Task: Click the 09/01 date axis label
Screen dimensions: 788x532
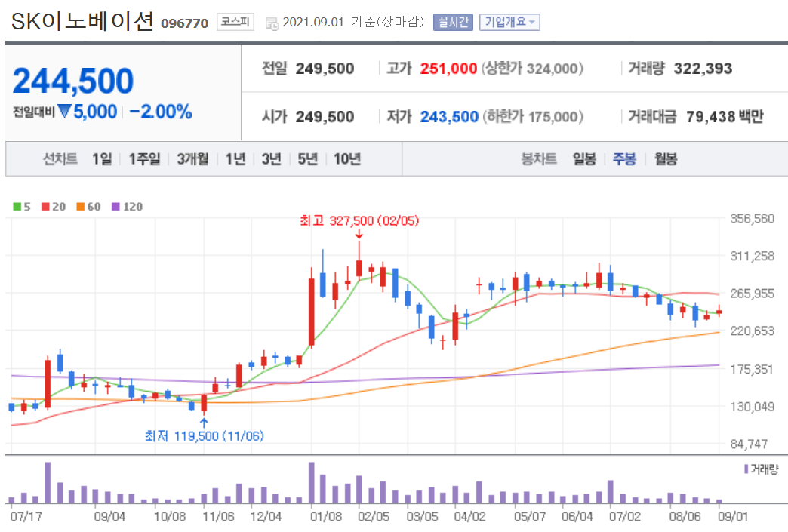Action: tap(733, 516)
